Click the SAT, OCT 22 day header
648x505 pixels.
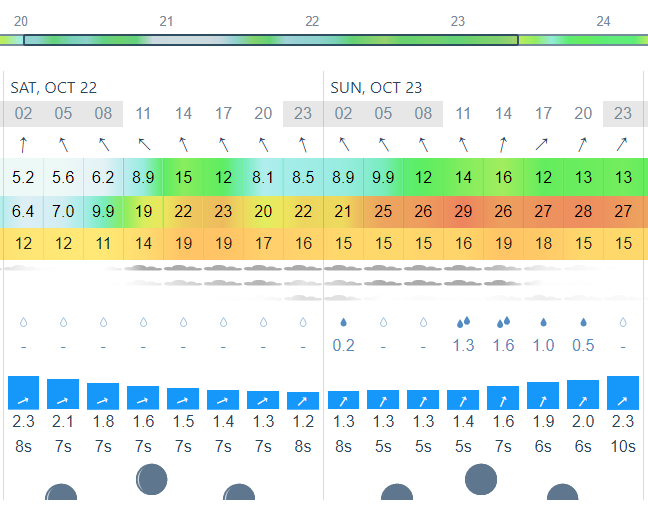pos(54,88)
